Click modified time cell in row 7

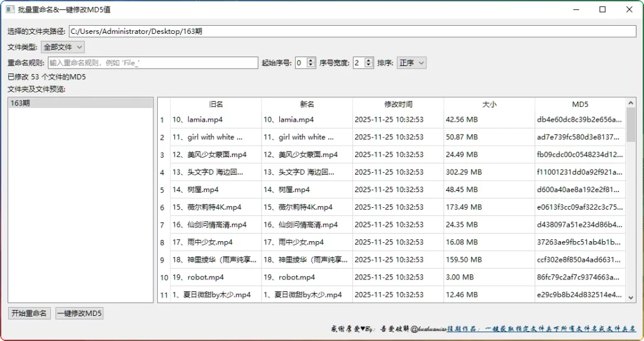pos(398,225)
